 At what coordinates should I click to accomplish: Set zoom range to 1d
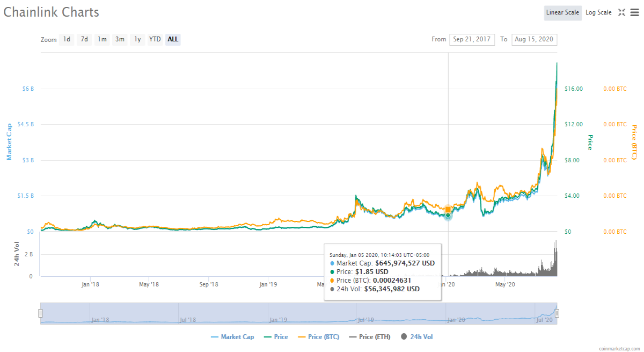tap(67, 39)
